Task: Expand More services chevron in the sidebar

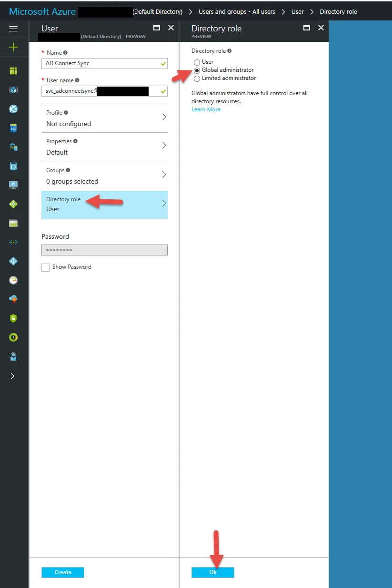Action: coord(13,376)
